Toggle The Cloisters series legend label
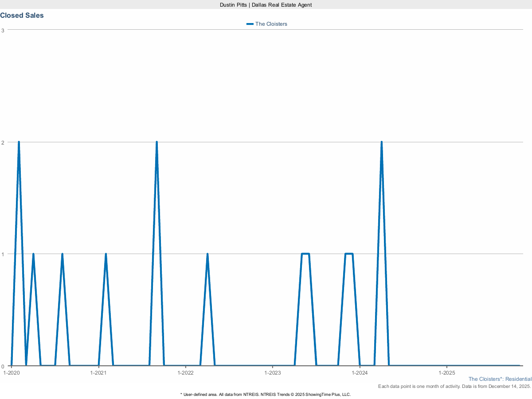Image resolution: width=532 pixels, height=399 pixels. (271, 24)
